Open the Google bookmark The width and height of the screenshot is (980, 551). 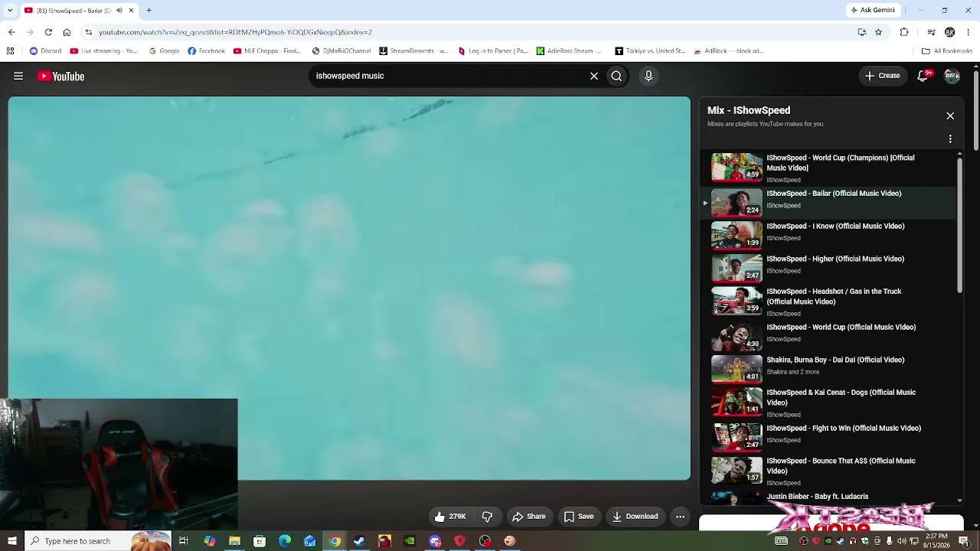(164, 51)
